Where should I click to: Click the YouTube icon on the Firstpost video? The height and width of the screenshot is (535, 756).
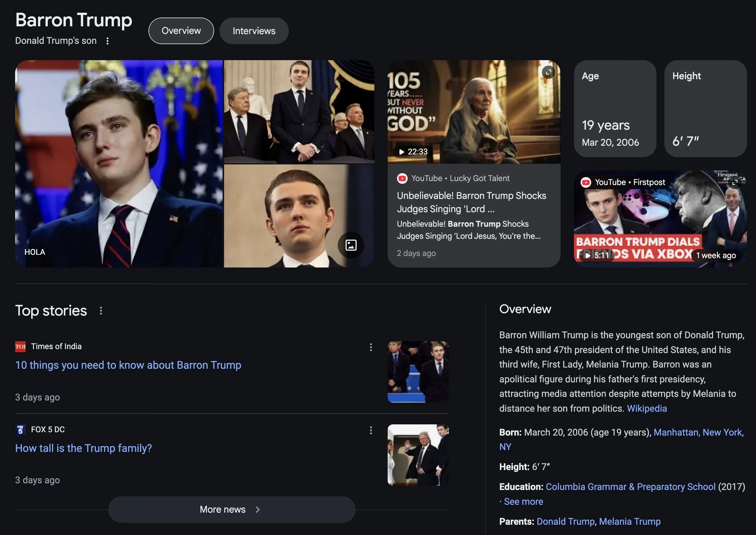click(586, 182)
